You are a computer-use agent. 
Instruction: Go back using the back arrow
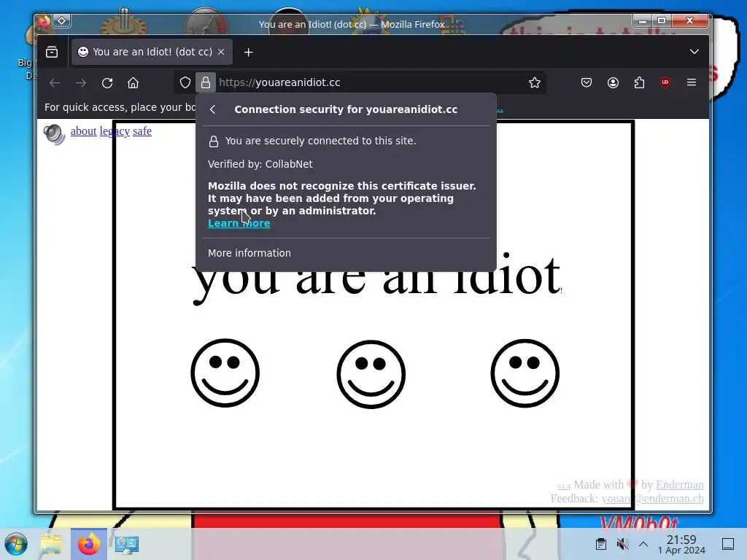pyautogui.click(x=55, y=83)
